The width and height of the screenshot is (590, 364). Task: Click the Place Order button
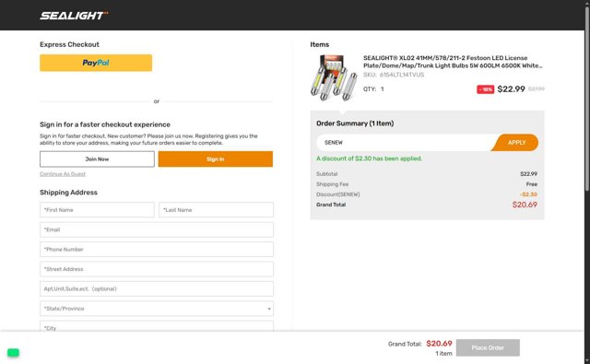pyautogui.click(x=488, y=347)
